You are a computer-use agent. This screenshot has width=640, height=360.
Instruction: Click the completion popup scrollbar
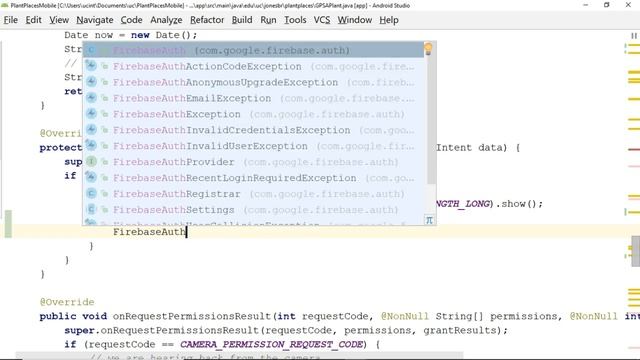coord(431,120)
